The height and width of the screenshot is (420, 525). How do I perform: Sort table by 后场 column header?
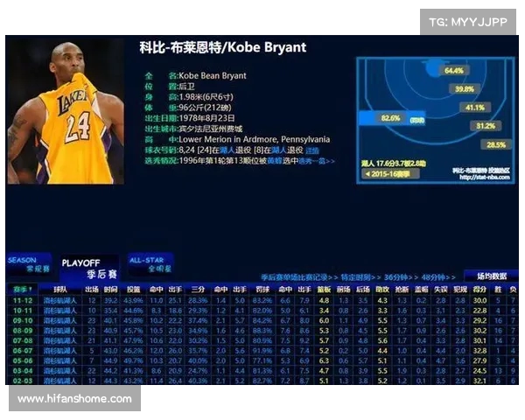[363, 289]
